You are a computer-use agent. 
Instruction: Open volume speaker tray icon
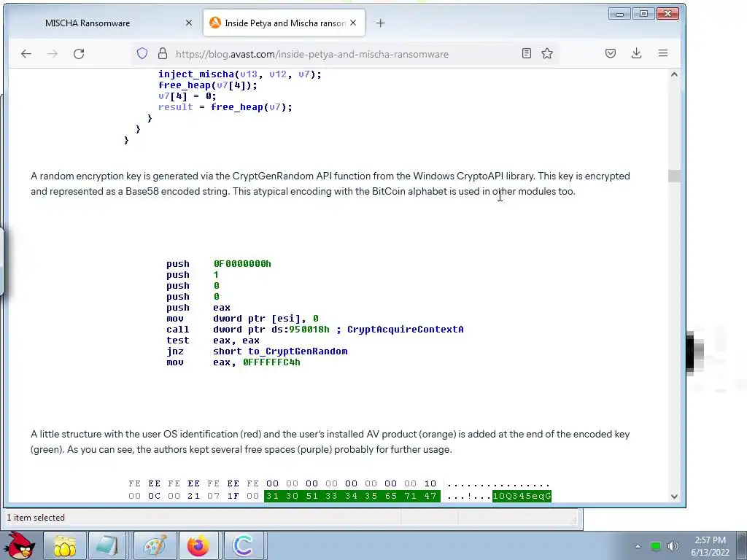[x=673, y=546]
